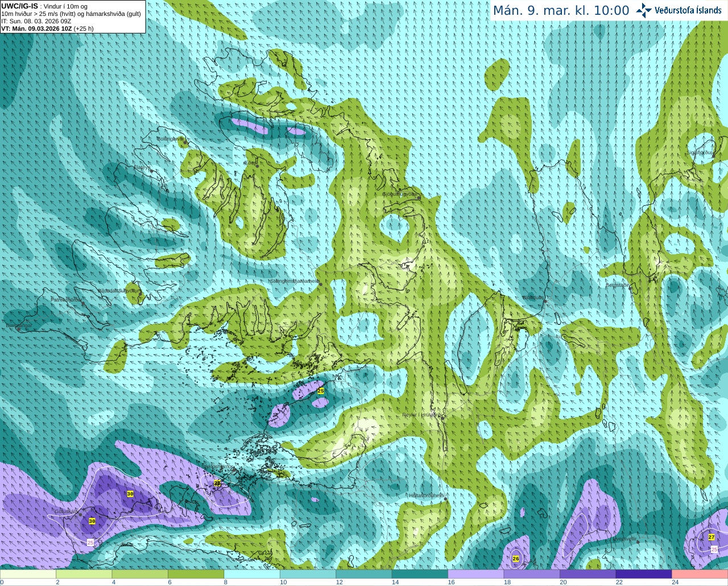Select the Gjögurflugvöllur station label
Image resolution: width=728 pixels, height=586 pixels.
click(x=400, y=194)
